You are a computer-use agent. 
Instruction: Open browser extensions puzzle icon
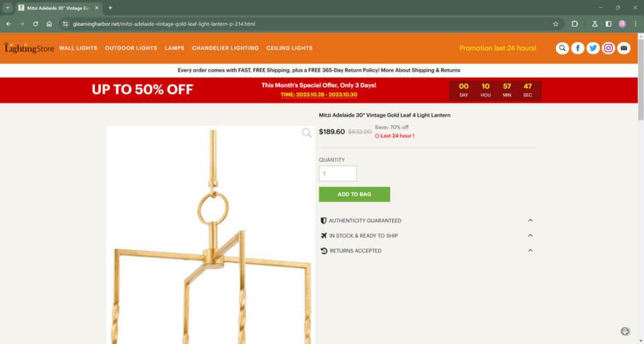(x=575, y=24)
